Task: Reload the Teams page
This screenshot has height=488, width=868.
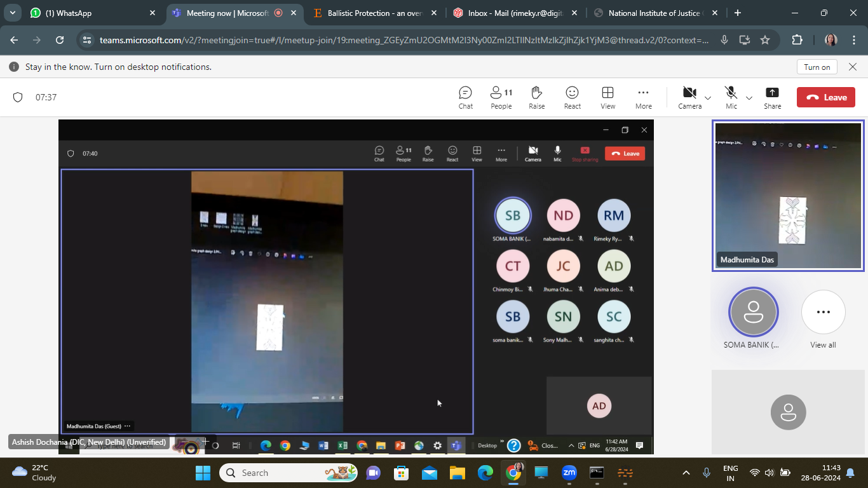Action: point(60,40)
